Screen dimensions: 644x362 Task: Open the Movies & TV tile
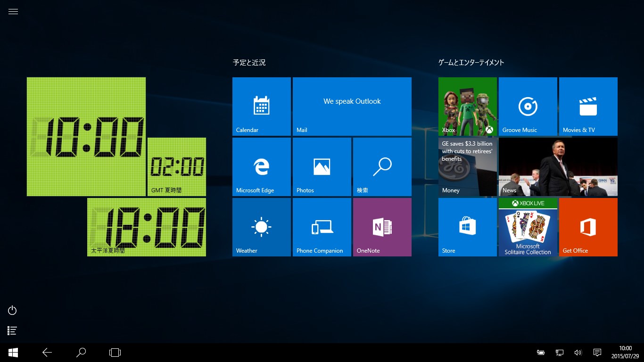588,107
